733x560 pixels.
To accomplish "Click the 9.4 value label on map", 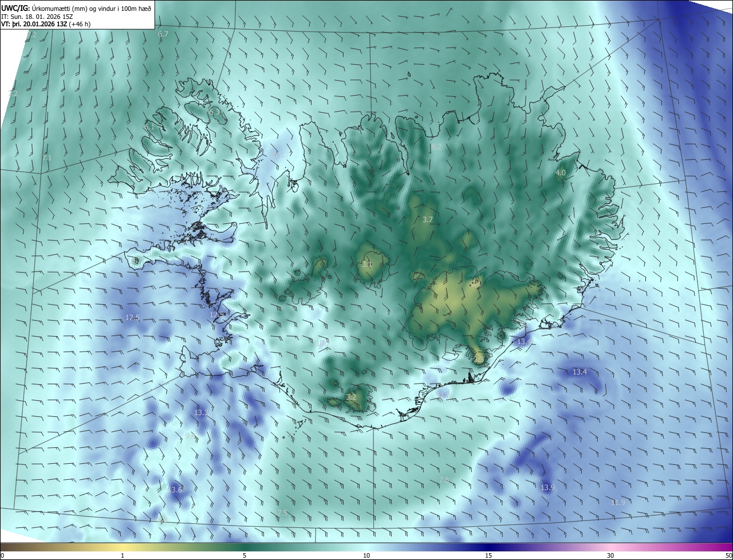I will (x=190, y=436).
